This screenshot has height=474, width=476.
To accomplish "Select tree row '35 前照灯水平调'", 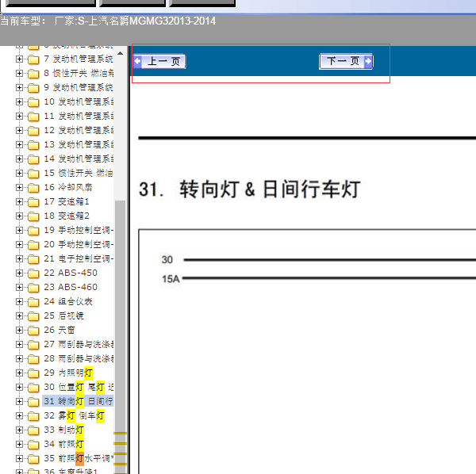I will point(79,458).
